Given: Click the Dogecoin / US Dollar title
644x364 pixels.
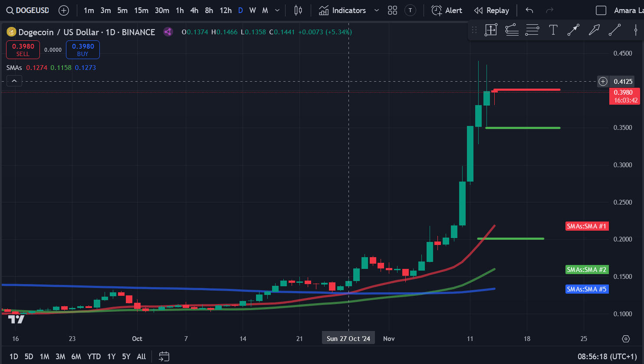Looking at the screenshot, I should tap(59, 32).
